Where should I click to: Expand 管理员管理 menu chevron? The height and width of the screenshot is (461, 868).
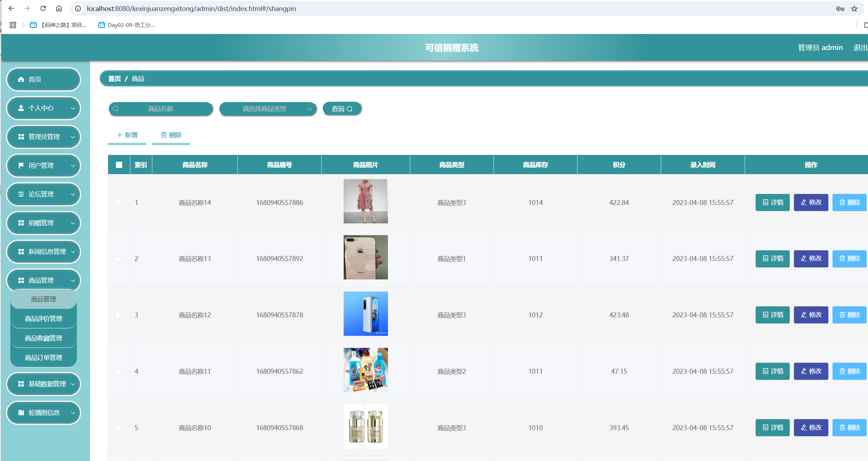73,137
